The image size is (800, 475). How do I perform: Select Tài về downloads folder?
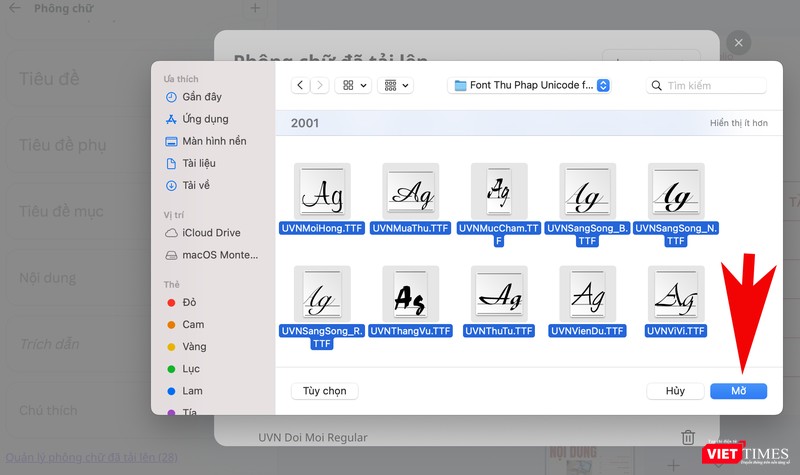click(195, 185)
